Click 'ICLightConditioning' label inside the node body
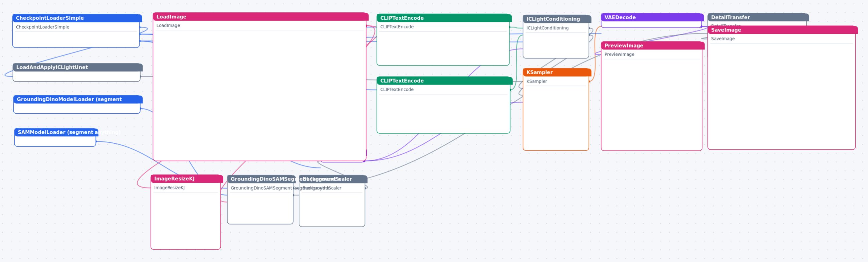 [x=547, y=28]
